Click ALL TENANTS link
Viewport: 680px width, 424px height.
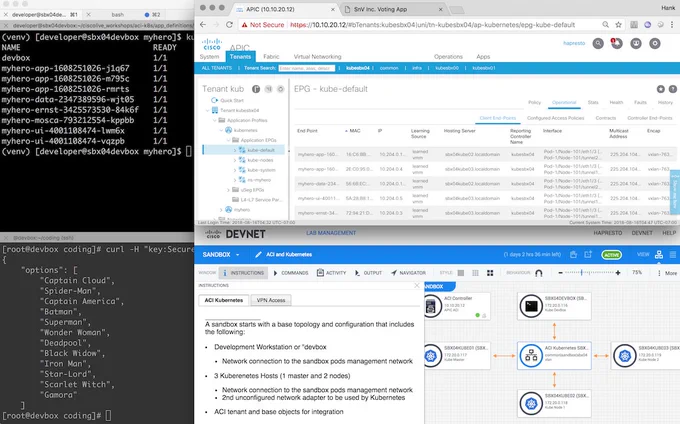pos(216,68)
